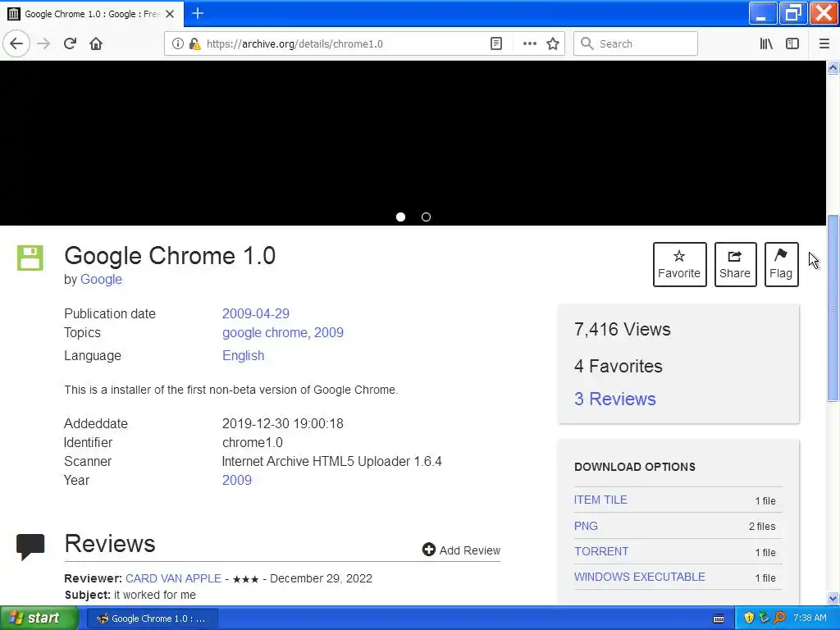Open the browser home page
Screen dimensions: 840x630
(96, 43)
